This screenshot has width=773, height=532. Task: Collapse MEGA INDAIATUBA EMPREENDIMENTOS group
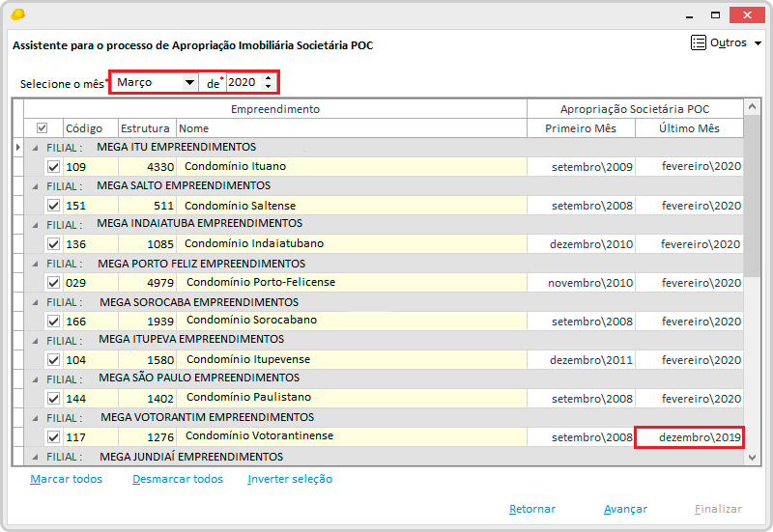35,225
